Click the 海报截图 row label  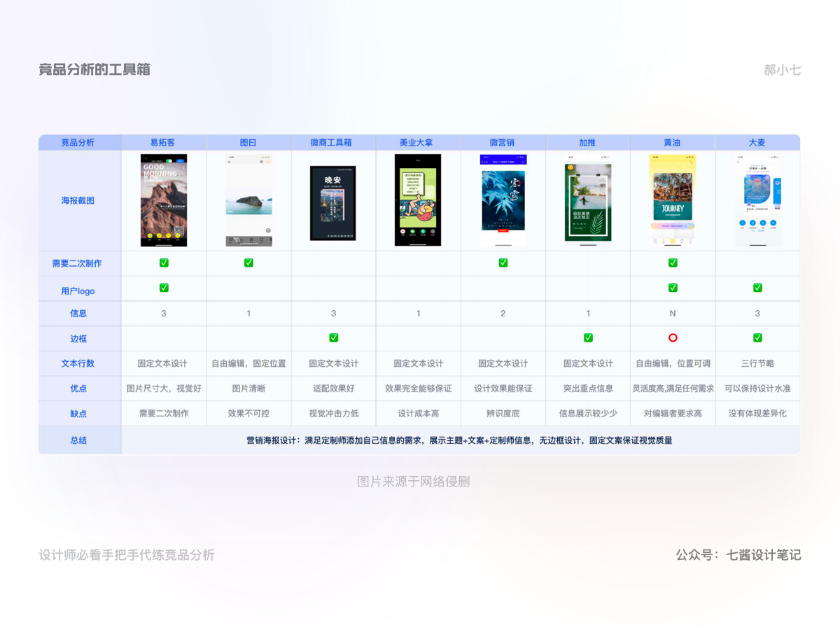tap(79, 200)
